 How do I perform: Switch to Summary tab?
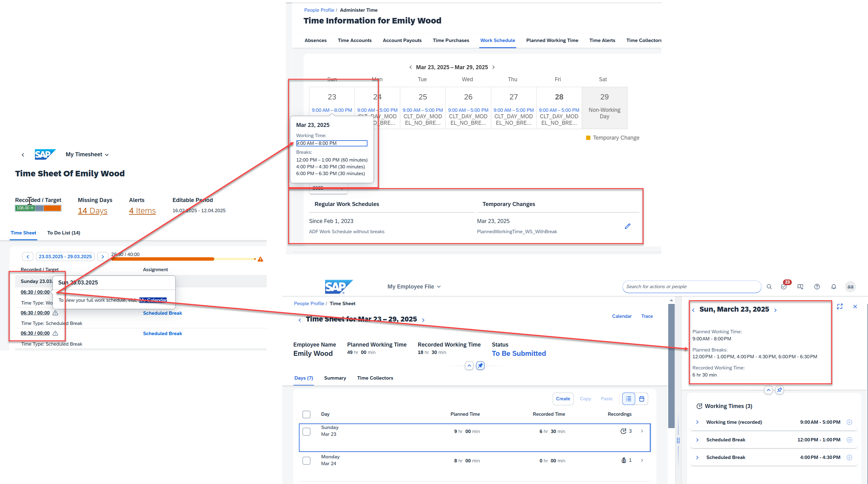point(335,378)
